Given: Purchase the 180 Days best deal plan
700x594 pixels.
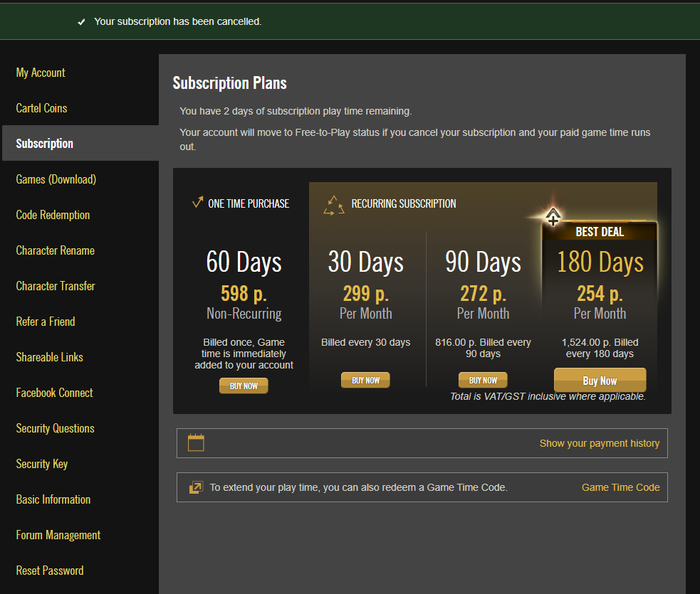Looking at the screenshot, I should (x=599, y=381).
